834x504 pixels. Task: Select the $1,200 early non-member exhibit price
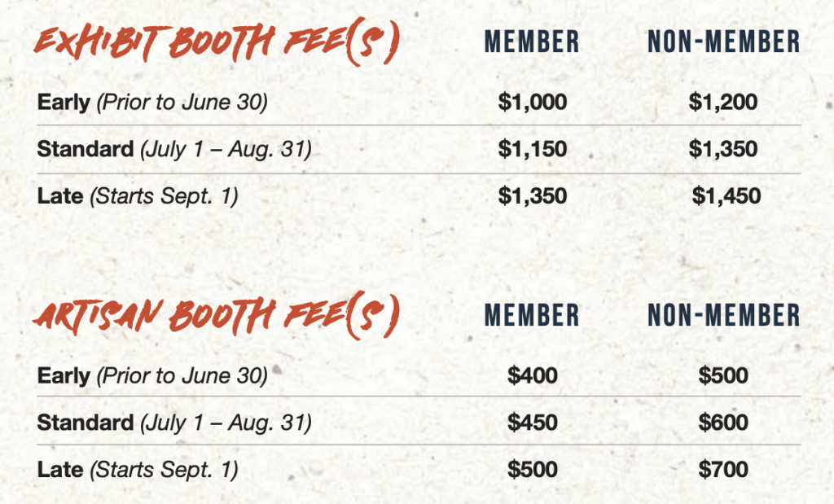[x=723, y=102]
